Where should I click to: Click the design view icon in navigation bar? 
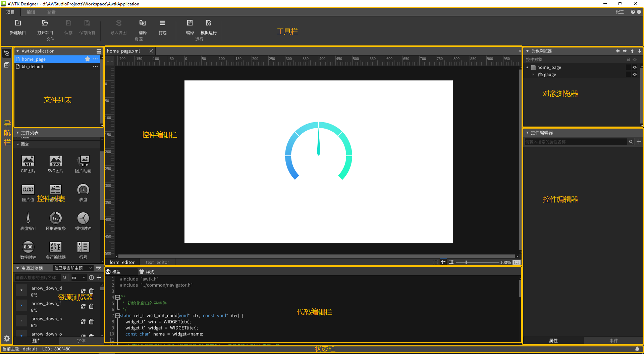(x=7, y=53)
